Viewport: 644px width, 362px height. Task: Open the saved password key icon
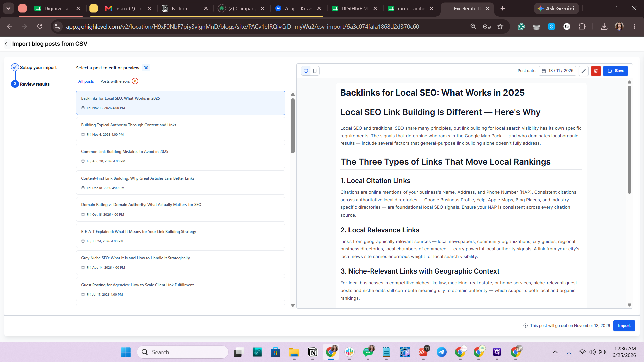point(487,26)
